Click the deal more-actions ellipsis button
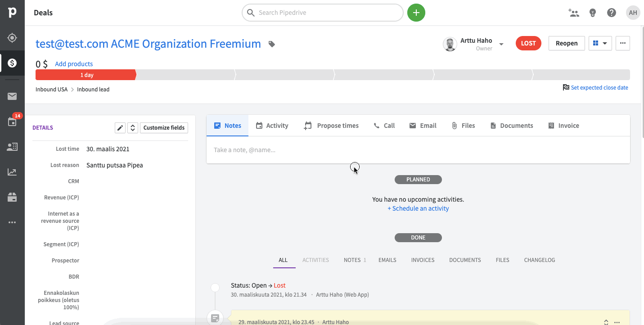The image size is (644, 325). tap(623, 43)
